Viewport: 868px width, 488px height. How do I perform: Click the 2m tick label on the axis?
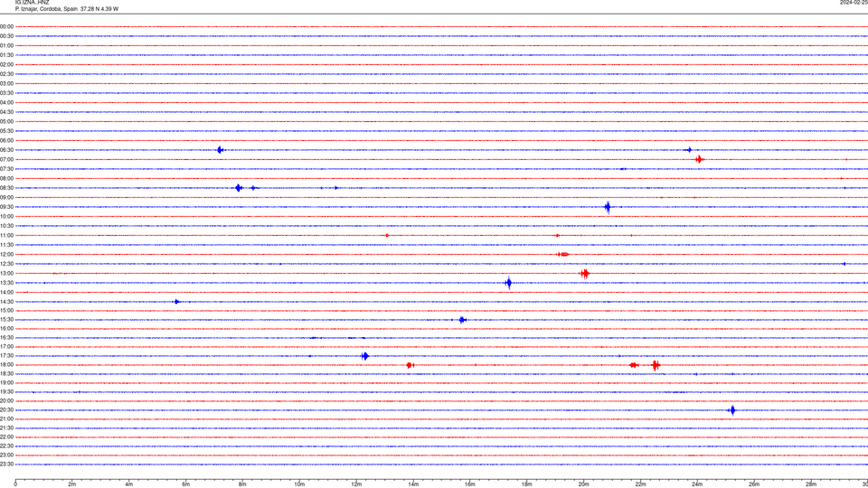pyautogui.click(x=72, y=484)
